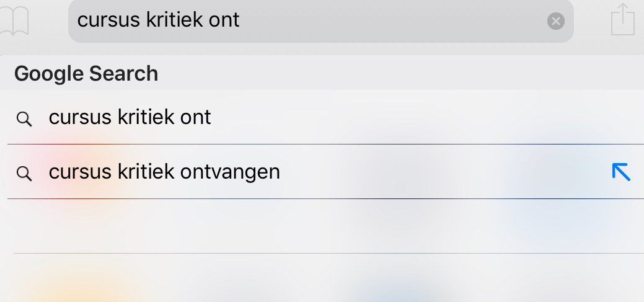Viewport: 644px width, 302px height.
Task: Tap the Share icon
Action: point(623,19)
